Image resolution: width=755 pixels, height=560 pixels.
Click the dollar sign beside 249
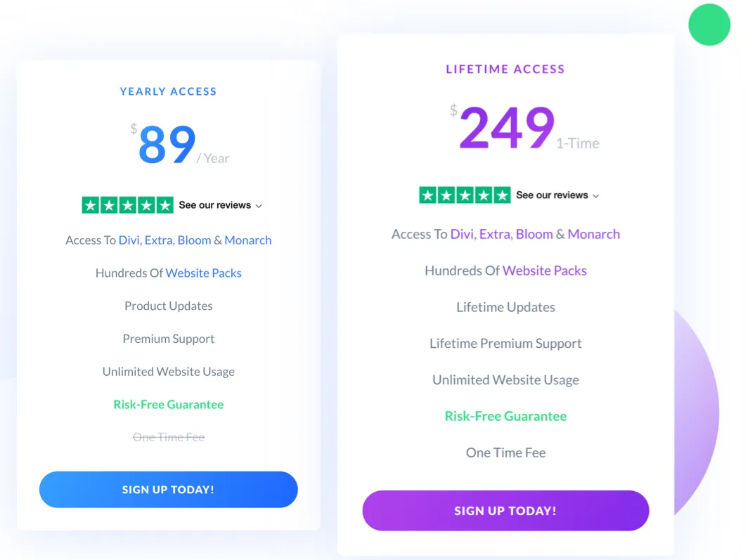coord(455,110)
